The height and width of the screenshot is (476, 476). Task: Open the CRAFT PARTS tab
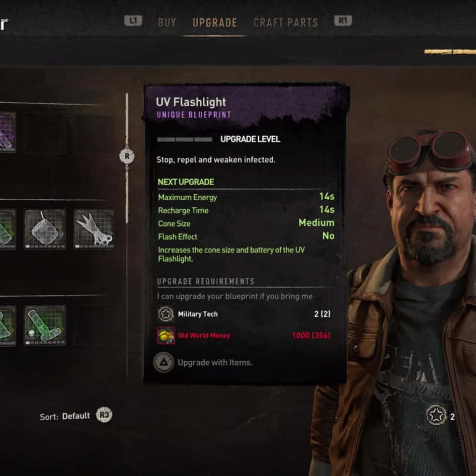pyautogui.click(x=286, y=23)
